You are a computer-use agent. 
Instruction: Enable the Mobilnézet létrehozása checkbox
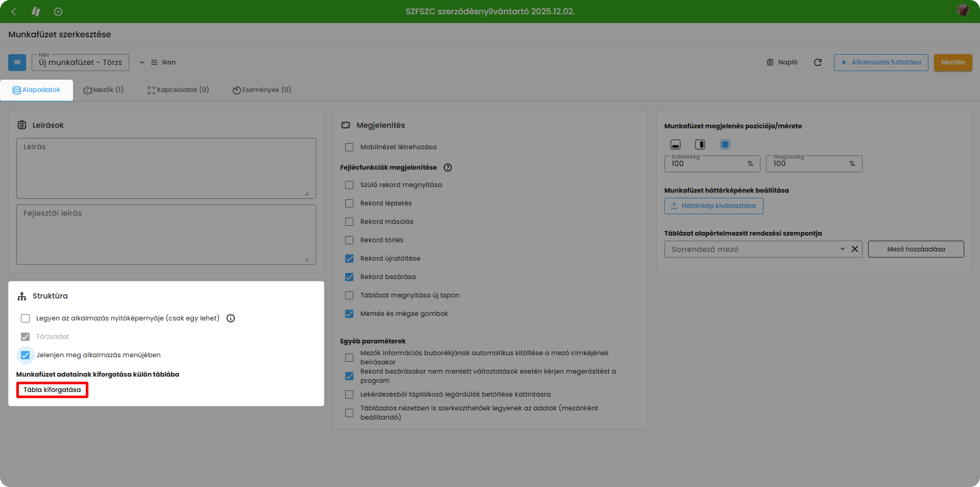pos(349,147)
